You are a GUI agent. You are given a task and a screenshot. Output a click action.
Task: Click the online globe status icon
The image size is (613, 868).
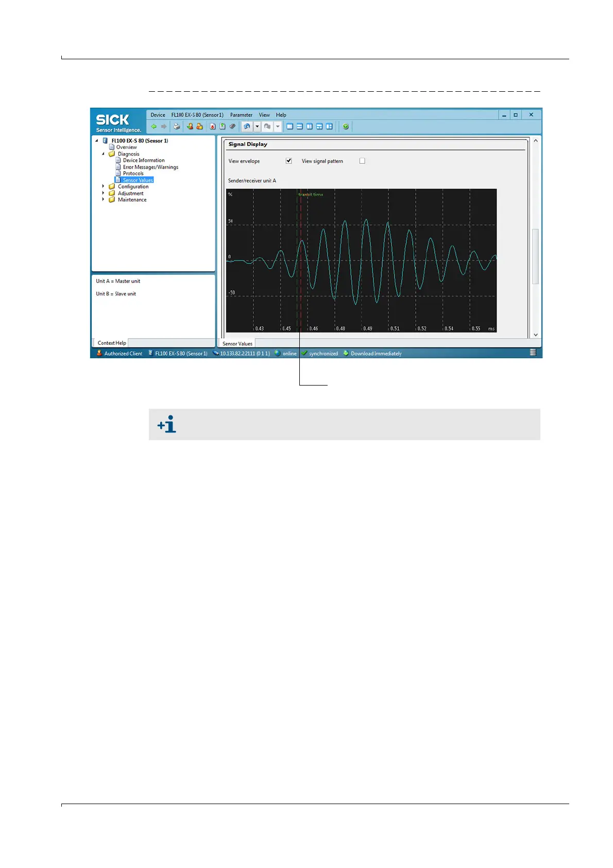(278, 353)
